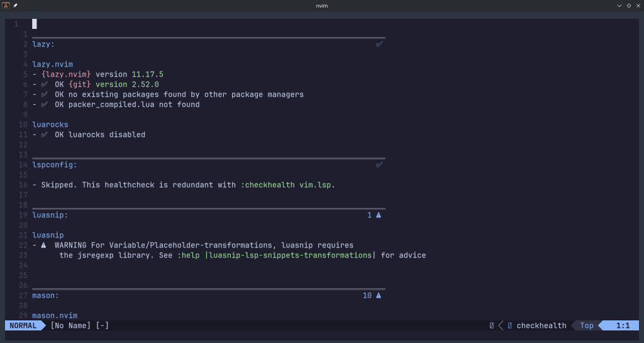
Task: Click the filetype icon beside checkhealth in statusline
Action: click(509, 326)
